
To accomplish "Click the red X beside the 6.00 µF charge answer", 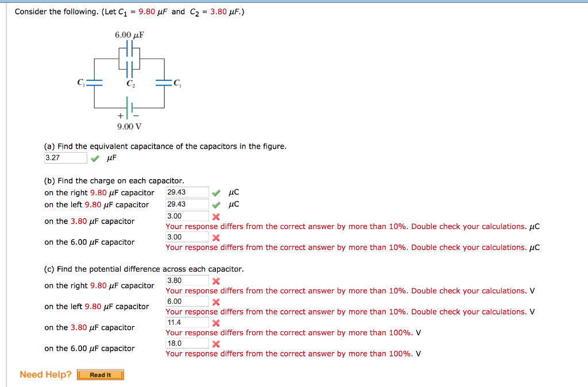I will pos(216,238).
